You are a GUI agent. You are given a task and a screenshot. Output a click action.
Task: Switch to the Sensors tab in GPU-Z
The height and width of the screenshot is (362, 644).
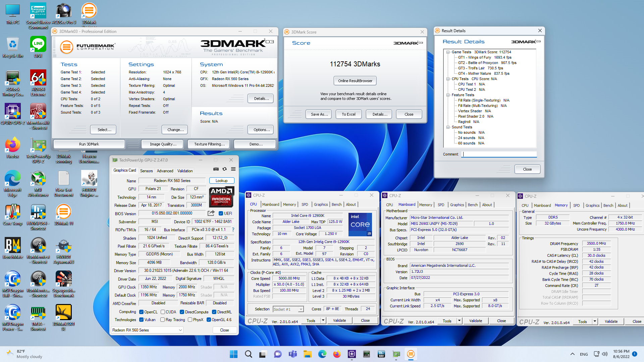tap(146, 171)
